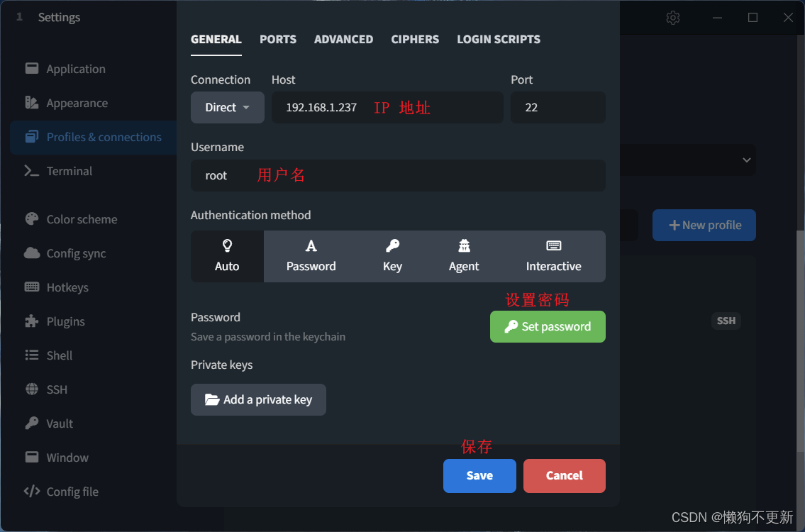Click Add a private key button
The height and width of the screenshot is (532, 805).
(x=258, y=399)
